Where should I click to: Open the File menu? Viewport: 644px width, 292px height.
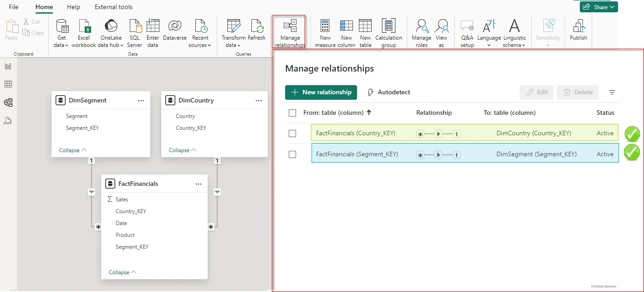tap(14, 7)
